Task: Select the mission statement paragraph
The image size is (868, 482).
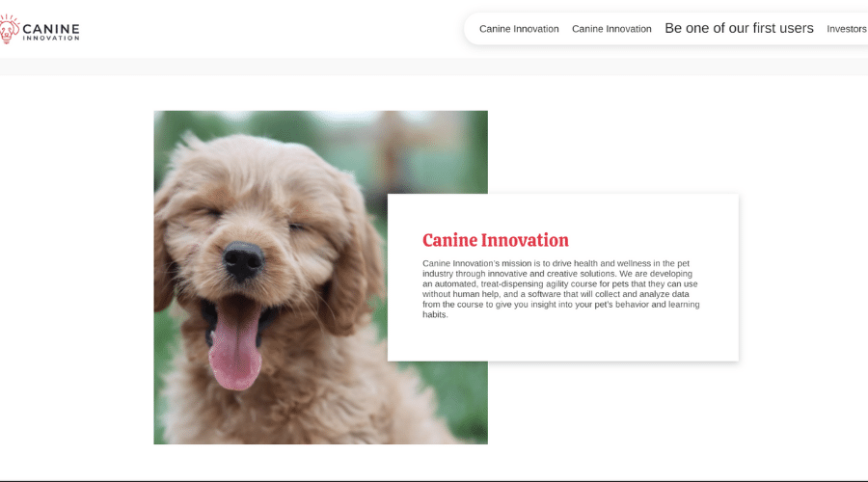Action: [560, 289]
